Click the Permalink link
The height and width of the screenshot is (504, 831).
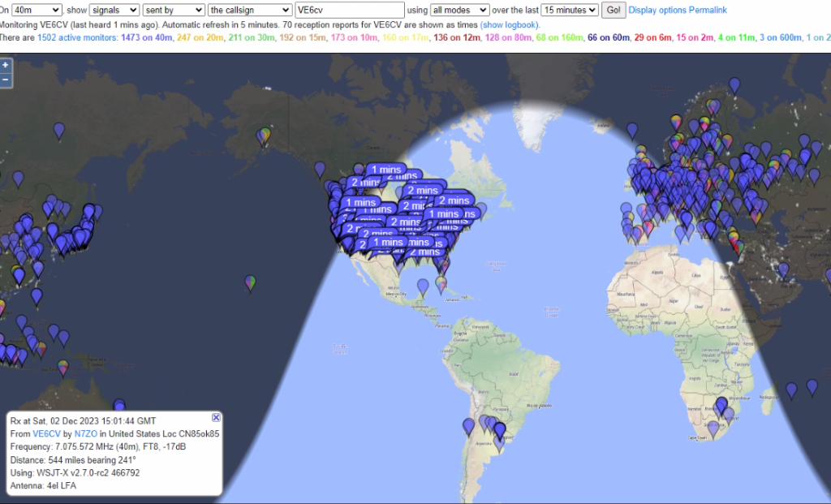[708, 10]
